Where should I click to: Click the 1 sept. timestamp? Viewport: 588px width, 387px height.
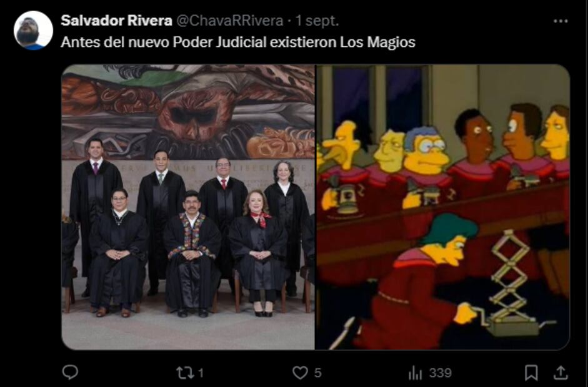(x=317, y=21)
